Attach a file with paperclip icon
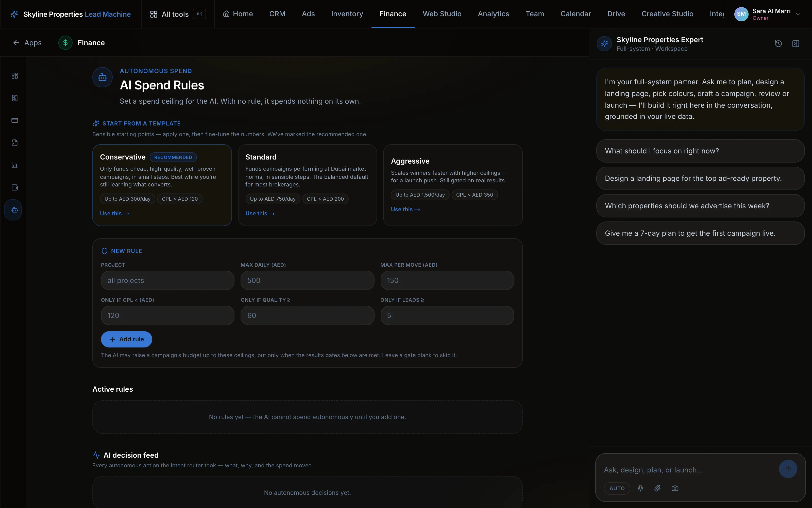This screenshot has height=508, width=812. [657, 488]
